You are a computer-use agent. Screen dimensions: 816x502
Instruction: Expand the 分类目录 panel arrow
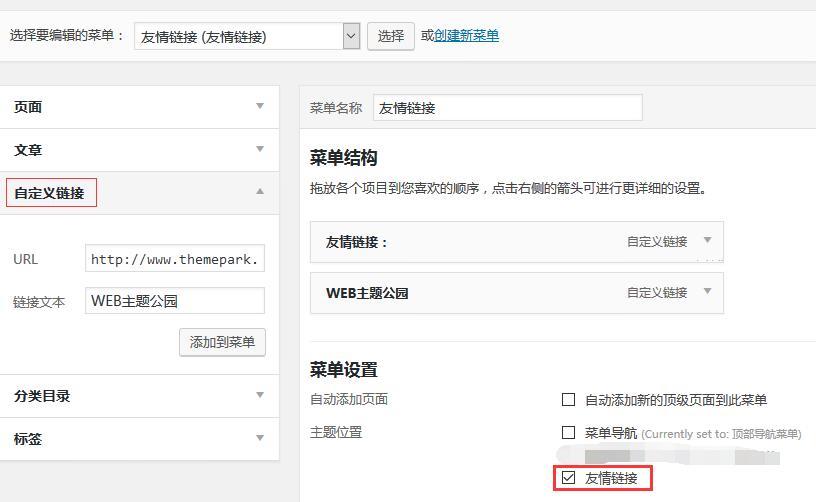(x=260, y=395)
